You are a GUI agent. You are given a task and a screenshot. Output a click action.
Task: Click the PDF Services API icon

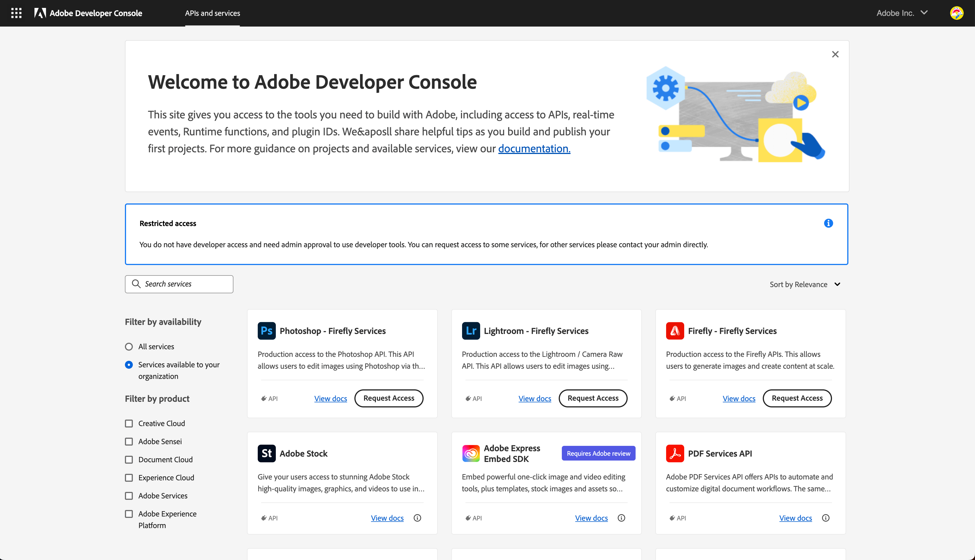tap(675, 453)
